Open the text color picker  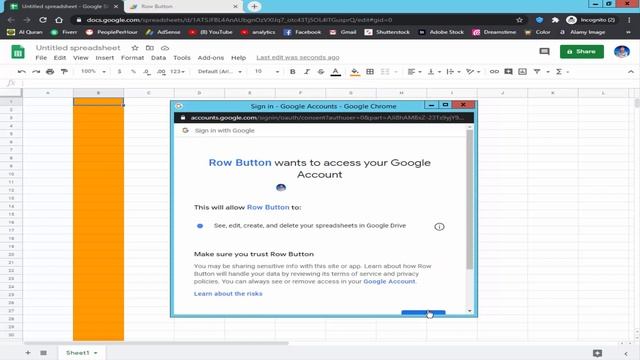pyautogui.click(x=336, y=72)
